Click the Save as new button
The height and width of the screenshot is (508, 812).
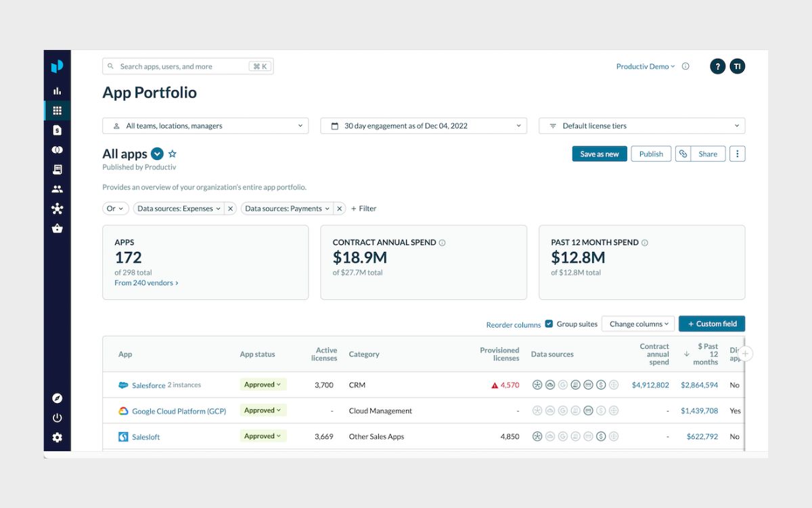(599, 154)
